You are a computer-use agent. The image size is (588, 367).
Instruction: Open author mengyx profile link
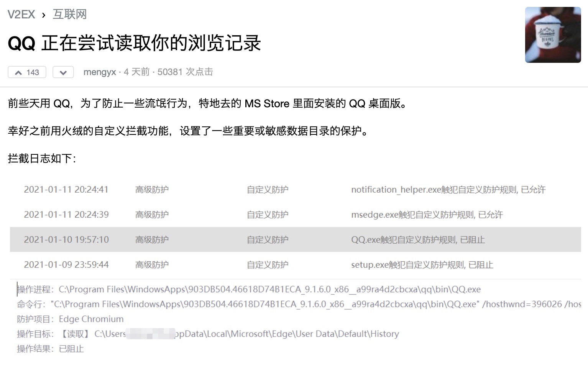pyautogui.click(x=100, y=72)
